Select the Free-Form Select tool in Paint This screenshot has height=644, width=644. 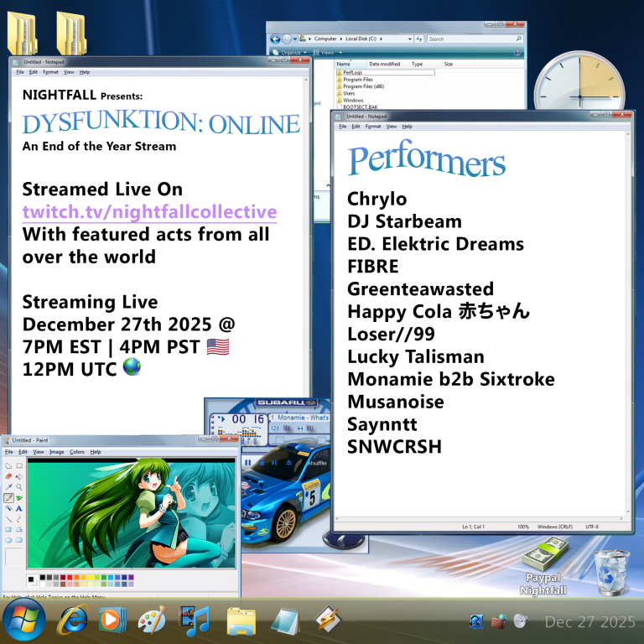point(8,465)
